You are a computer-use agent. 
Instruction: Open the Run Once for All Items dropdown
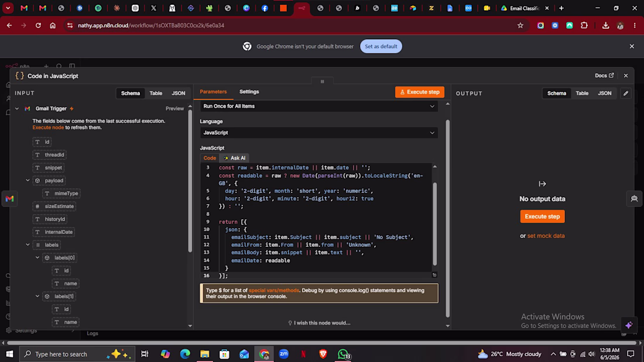point(318,106)
